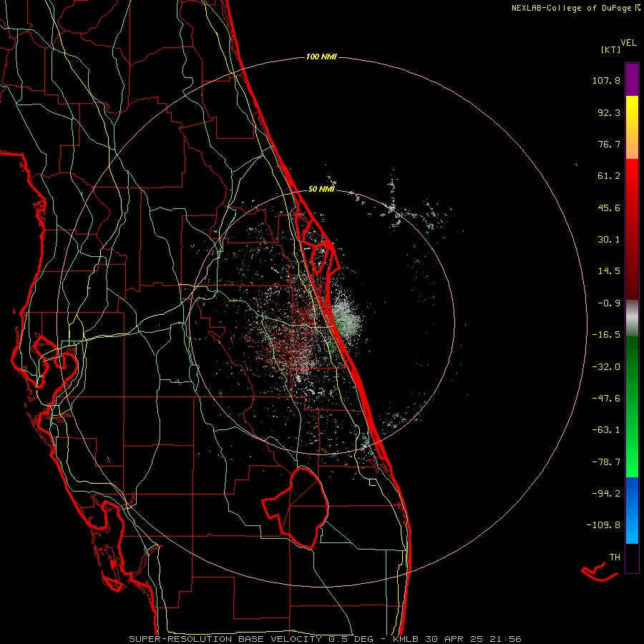Click the -47.6 scale value
The width and height of the screenshot is (644, 644).
tap(606, 399)
